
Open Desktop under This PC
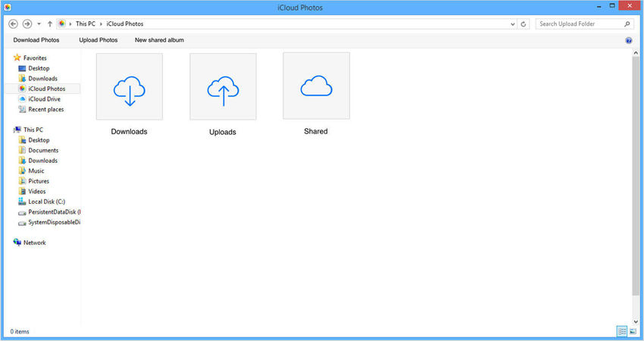click(39, 140)
